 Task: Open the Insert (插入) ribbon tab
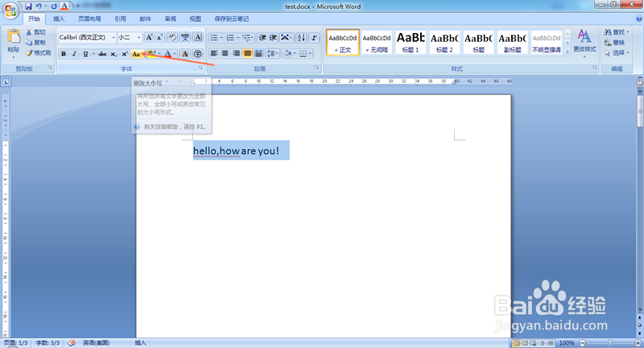59,19
